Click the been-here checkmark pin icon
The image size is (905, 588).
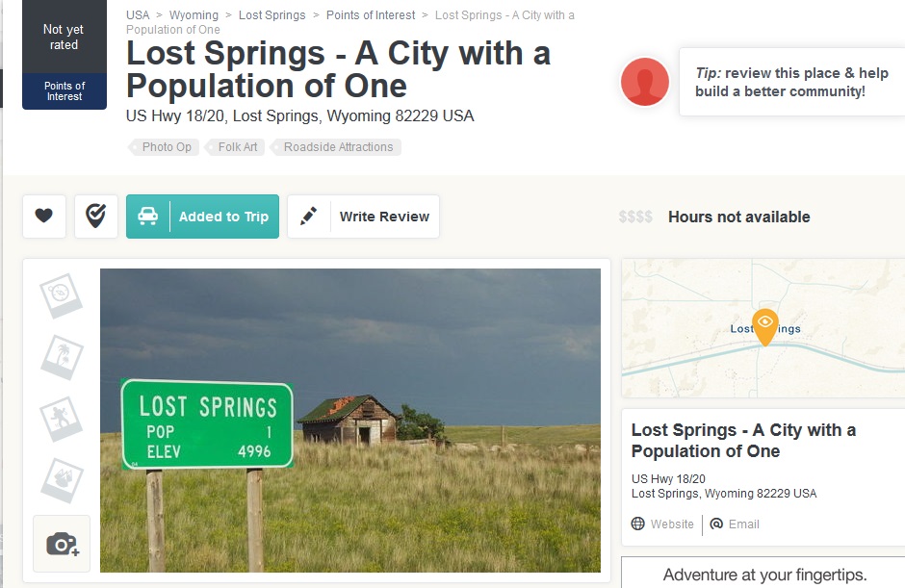point(96,217)
